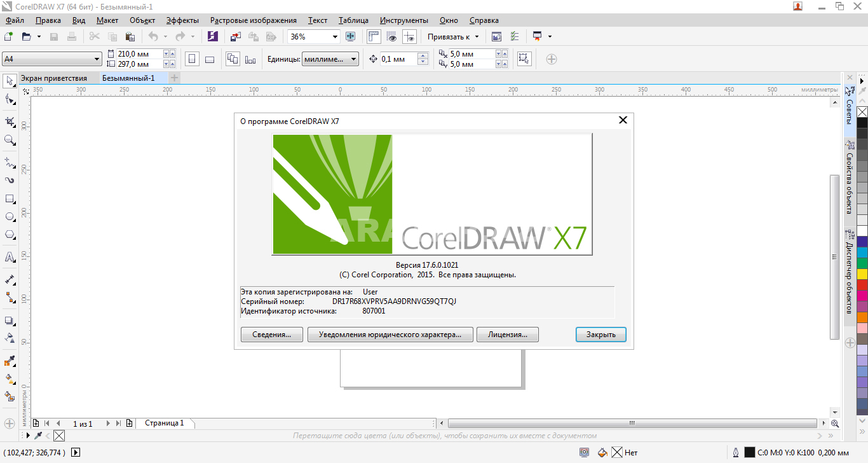
Task: Pick the cyan swatch in color palette
Action: 862,252
